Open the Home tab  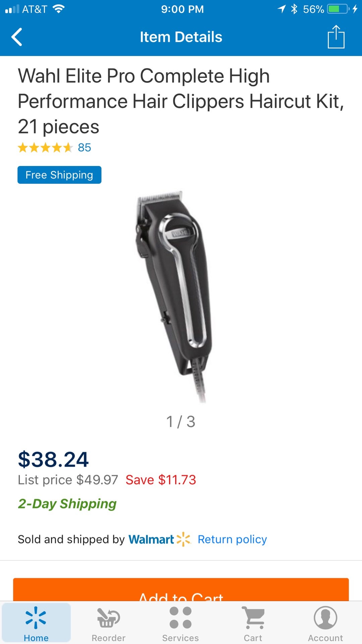coord(36,623)
